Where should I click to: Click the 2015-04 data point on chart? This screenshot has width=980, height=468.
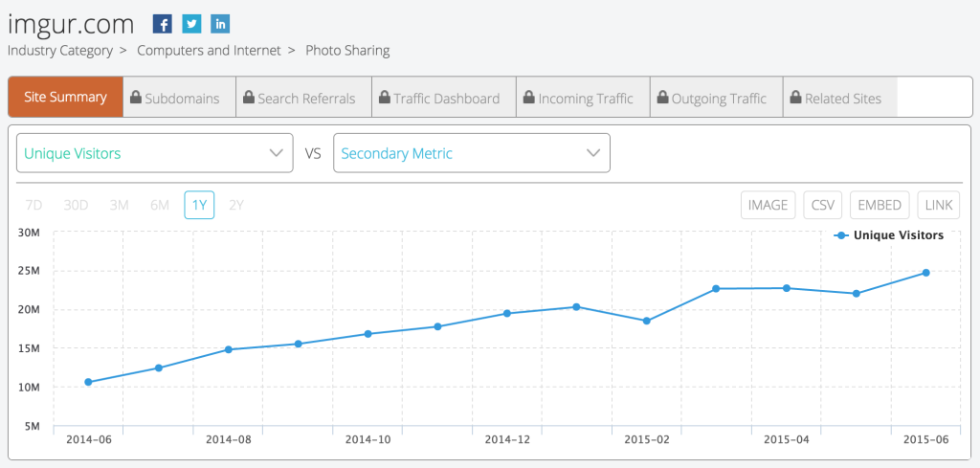coord(787,288)
